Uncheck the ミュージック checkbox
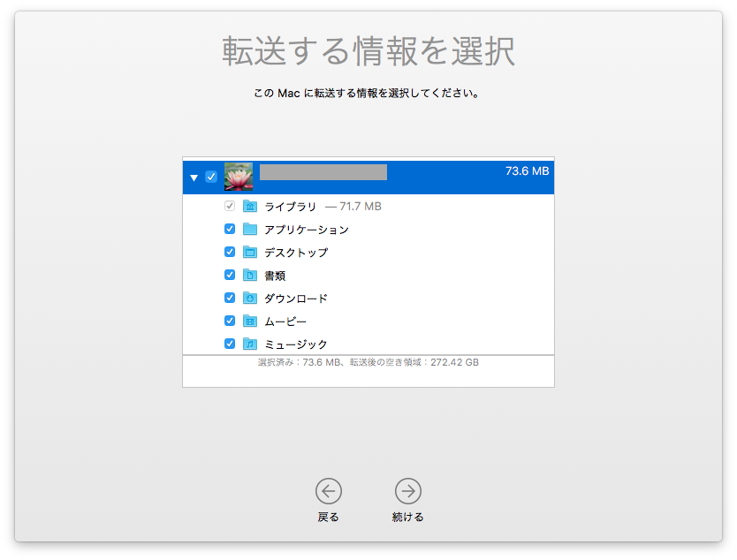The image size is (737, 560). [230, 344]
